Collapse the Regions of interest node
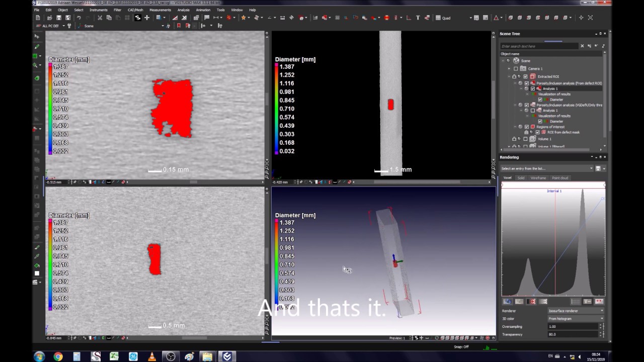The width and height of the screenshot is (644, 362). (x=515, y=127)
